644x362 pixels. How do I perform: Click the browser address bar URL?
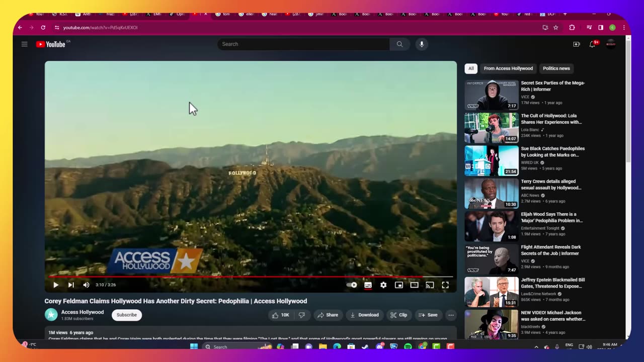tap(100, 28)
